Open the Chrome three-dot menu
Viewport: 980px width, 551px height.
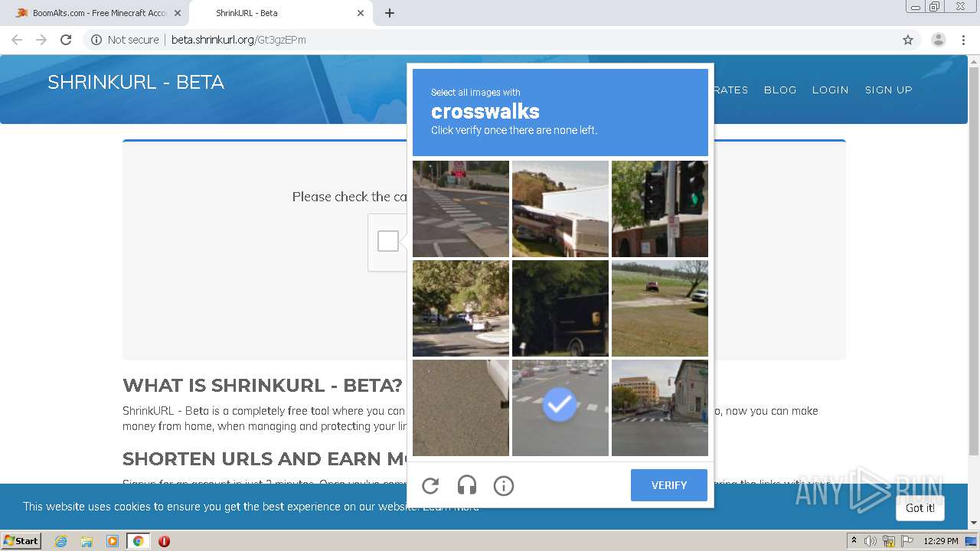963,40
